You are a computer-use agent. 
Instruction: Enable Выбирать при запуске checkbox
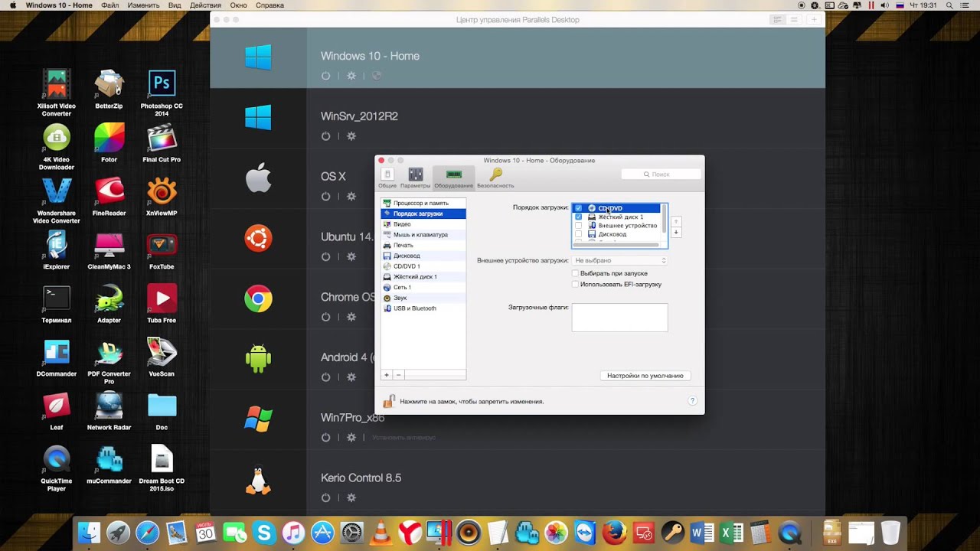pyautogui.click(x=575, y=273)
